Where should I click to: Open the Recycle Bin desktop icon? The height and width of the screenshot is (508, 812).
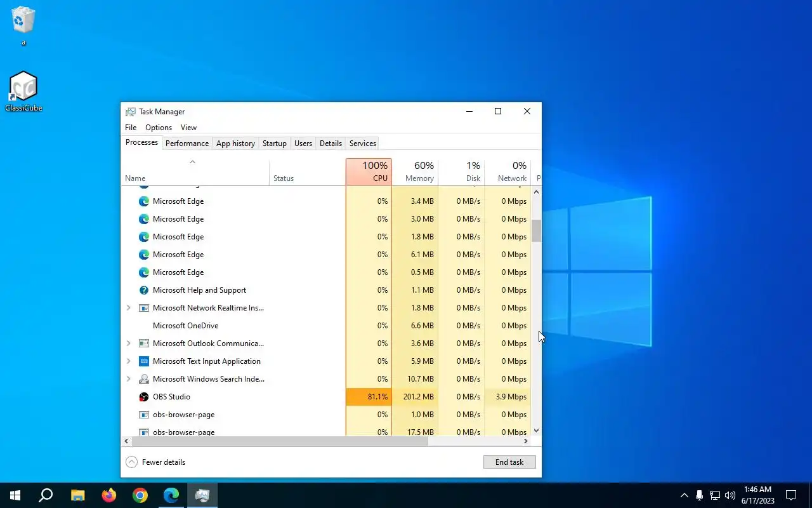pos(23,25)
